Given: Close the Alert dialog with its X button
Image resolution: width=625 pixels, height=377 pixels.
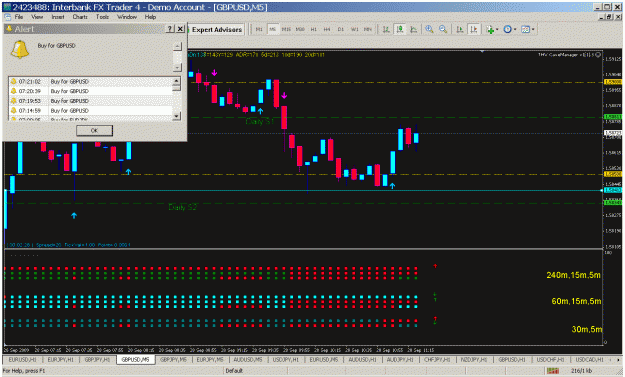Looking at the screenshot, I should (180, 29).
